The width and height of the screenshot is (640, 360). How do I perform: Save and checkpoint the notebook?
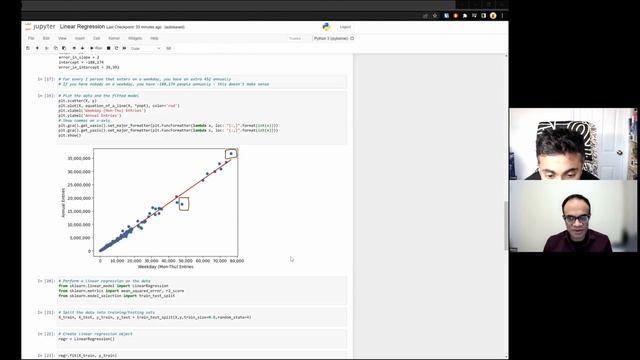point(28,48)
